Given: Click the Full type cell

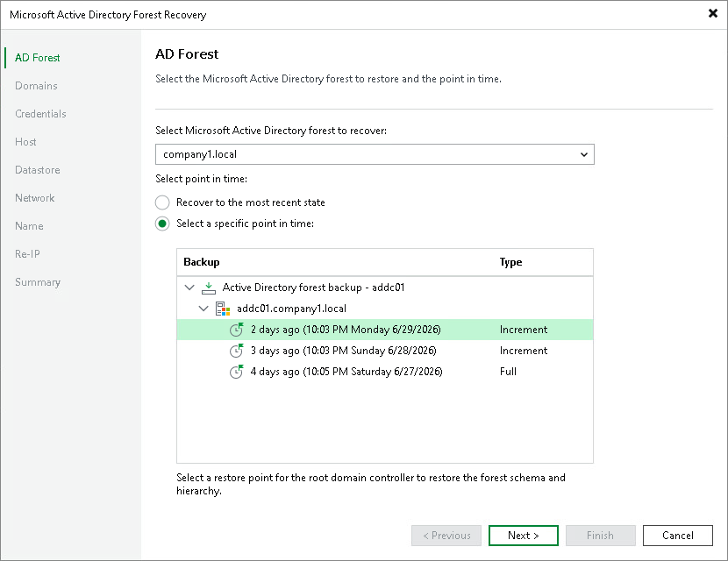Looking at the screenshot, I should click(508, 372).
